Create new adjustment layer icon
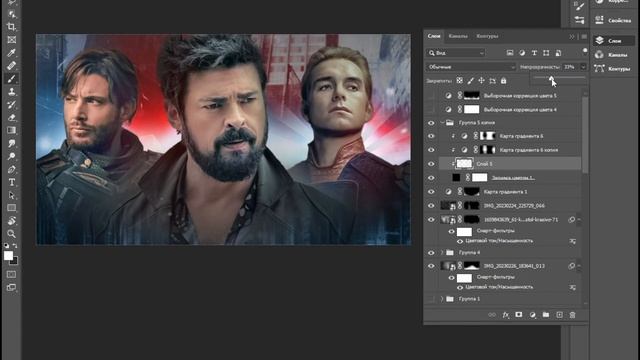Screen dimensions: 640x360 [532, 315]
